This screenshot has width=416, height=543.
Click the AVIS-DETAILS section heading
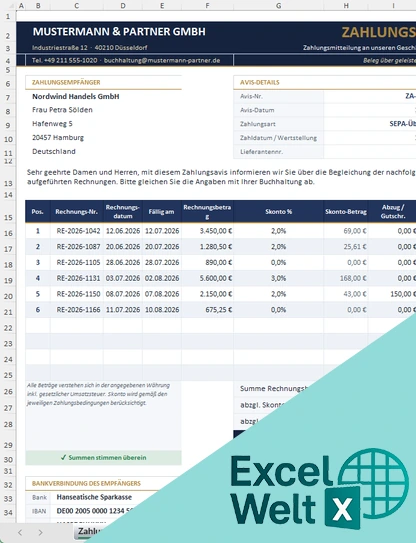(260, 82)
